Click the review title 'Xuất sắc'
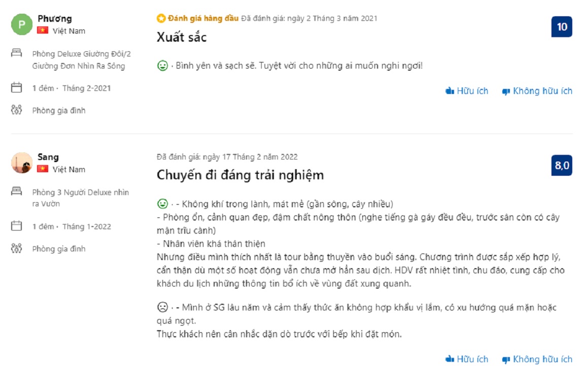 tap(182, 37)
